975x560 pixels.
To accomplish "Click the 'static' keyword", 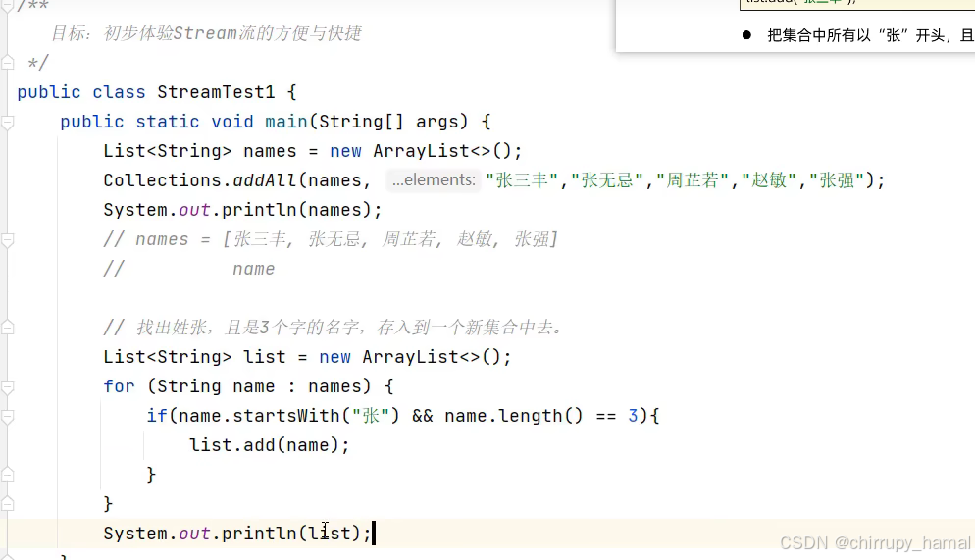I will pos(168,122).
